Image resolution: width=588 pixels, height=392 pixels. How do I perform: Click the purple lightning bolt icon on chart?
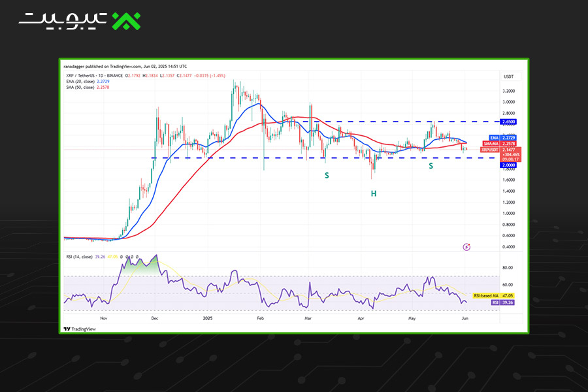pyautogui.click(x=466, y=247)
